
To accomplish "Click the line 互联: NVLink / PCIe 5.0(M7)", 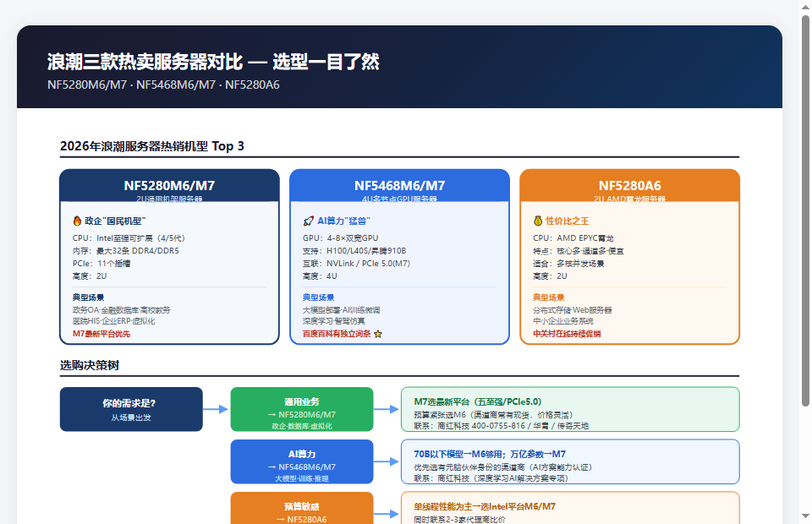I will 356,264.
